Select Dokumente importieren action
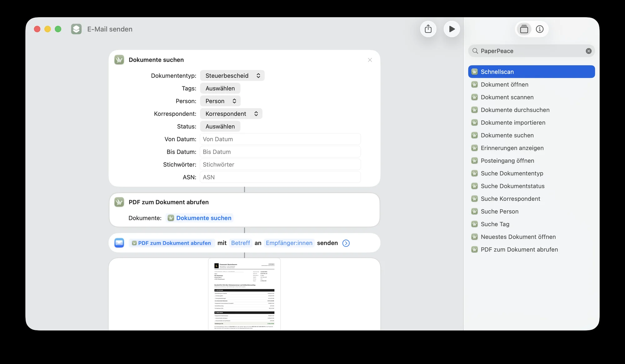Image resolution: width=625 pixels, height=364 pixels. pos(531,122)
